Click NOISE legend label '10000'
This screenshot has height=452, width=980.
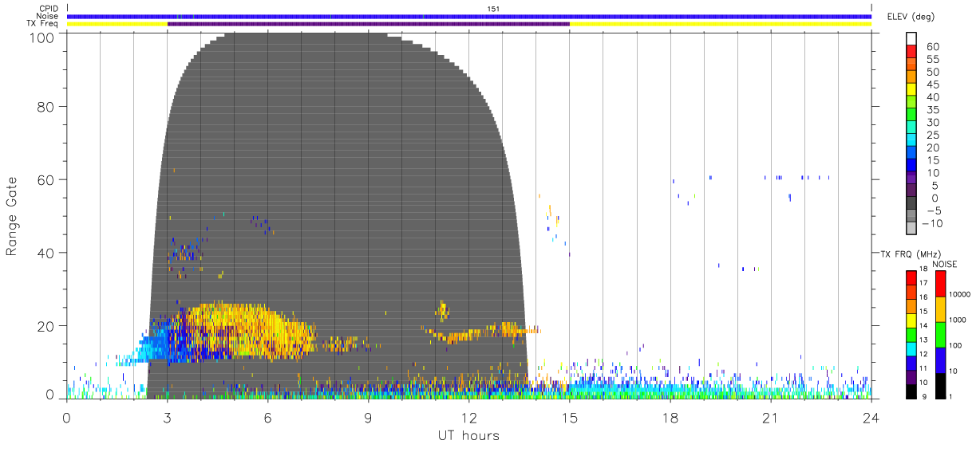(x=960, y=294)
